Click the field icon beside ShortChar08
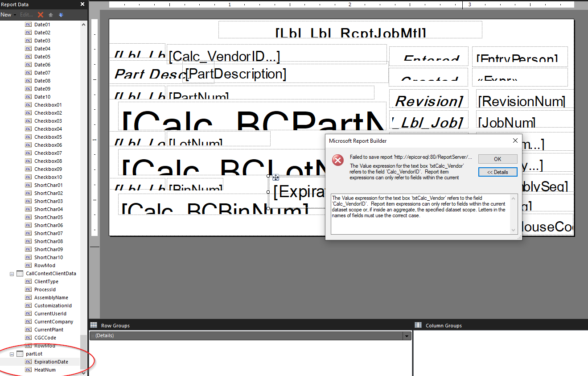Image resolution: width=588 pixels, height=376 pixels. [28, 241]
